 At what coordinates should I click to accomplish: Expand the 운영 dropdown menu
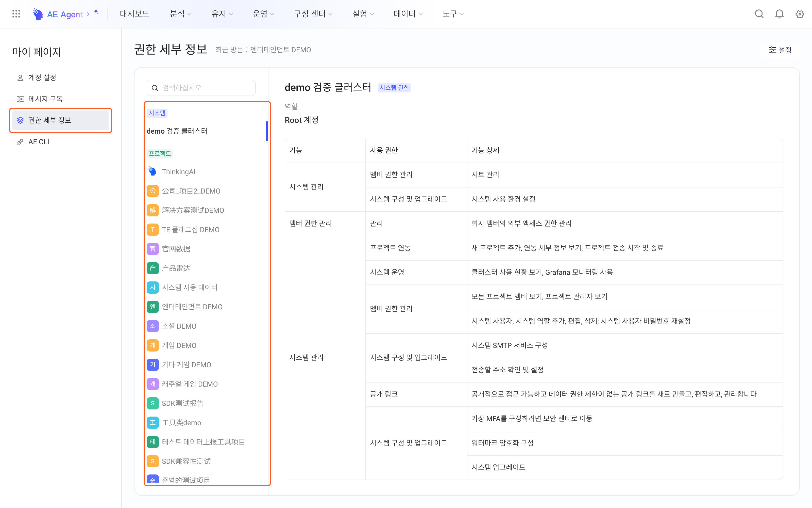(x=263, y=14)
